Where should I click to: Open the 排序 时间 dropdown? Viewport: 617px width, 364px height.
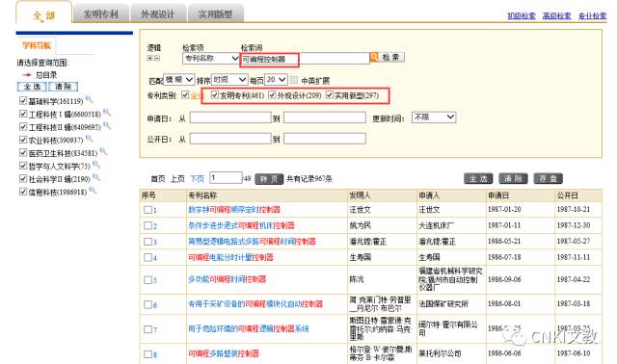tap(229, 80)
